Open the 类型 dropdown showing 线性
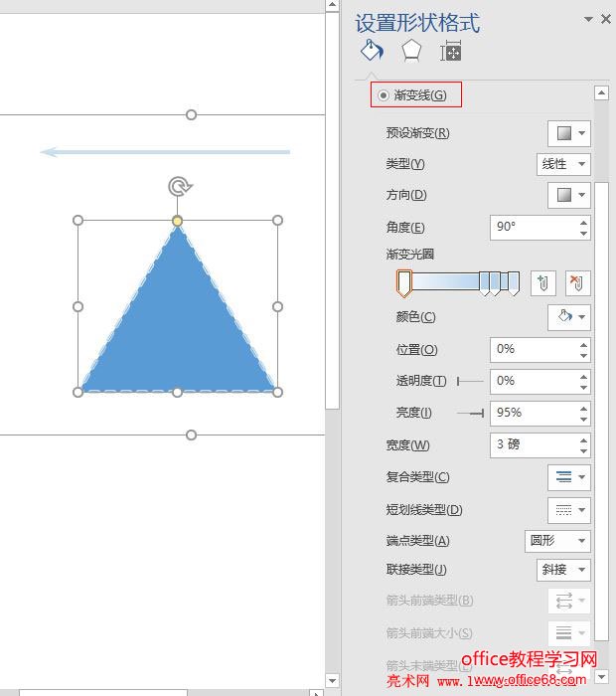The width and height of the screenshot is (616, 696). click(563, 164)
